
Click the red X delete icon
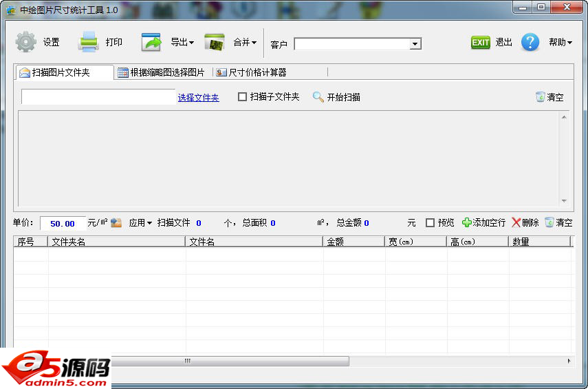516,222
